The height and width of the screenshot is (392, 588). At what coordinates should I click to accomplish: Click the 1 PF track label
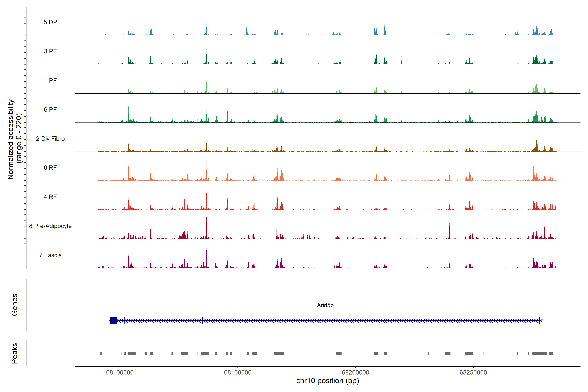point(50,81)
